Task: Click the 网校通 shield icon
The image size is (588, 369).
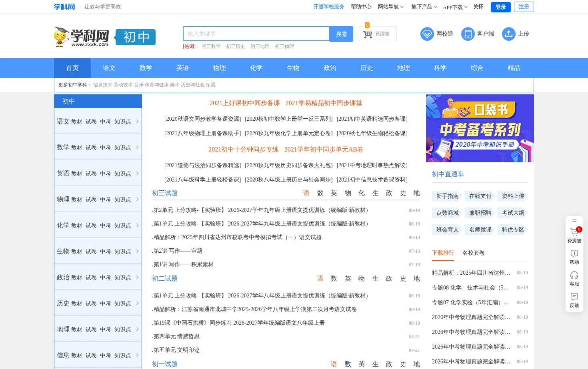Action: [x=427, y=34]
